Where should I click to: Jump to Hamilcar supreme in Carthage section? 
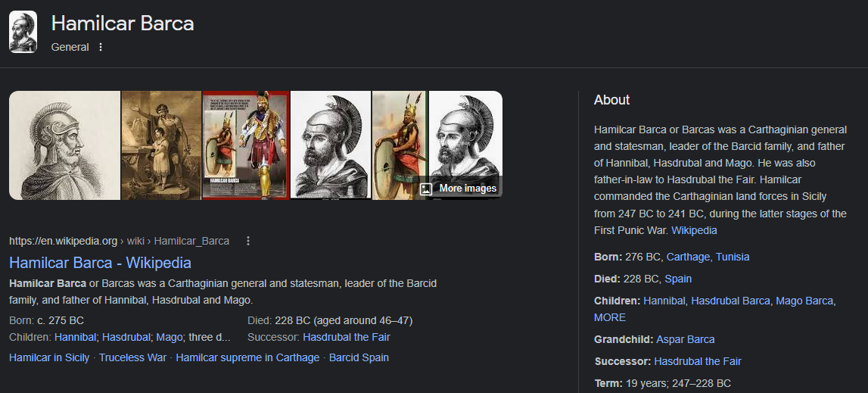[247, 357]
